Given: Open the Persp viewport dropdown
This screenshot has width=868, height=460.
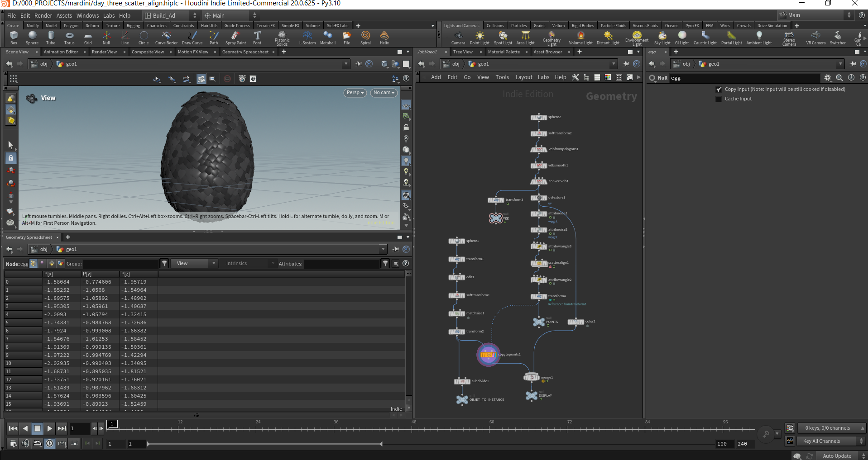Looking at the screenshot, I should click(355, 93).
